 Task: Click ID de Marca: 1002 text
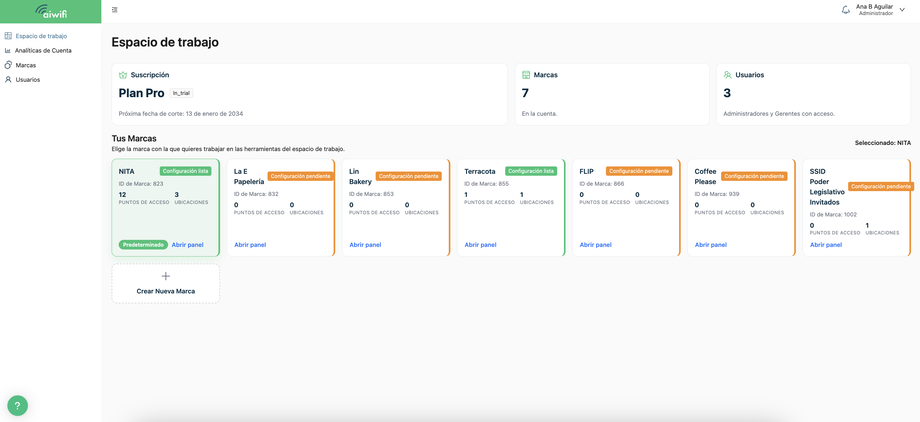[834, 214]
